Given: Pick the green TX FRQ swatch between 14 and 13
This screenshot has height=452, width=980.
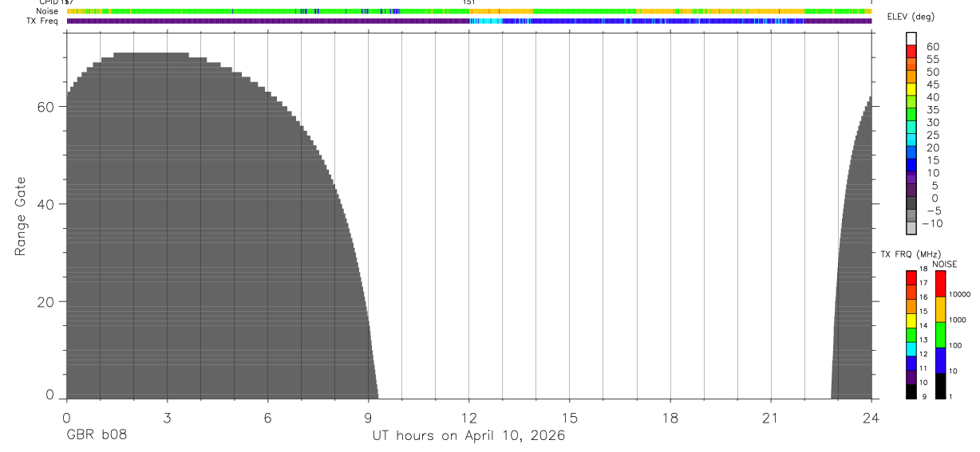Looking at the screenshot, I should tap(911, 334).
